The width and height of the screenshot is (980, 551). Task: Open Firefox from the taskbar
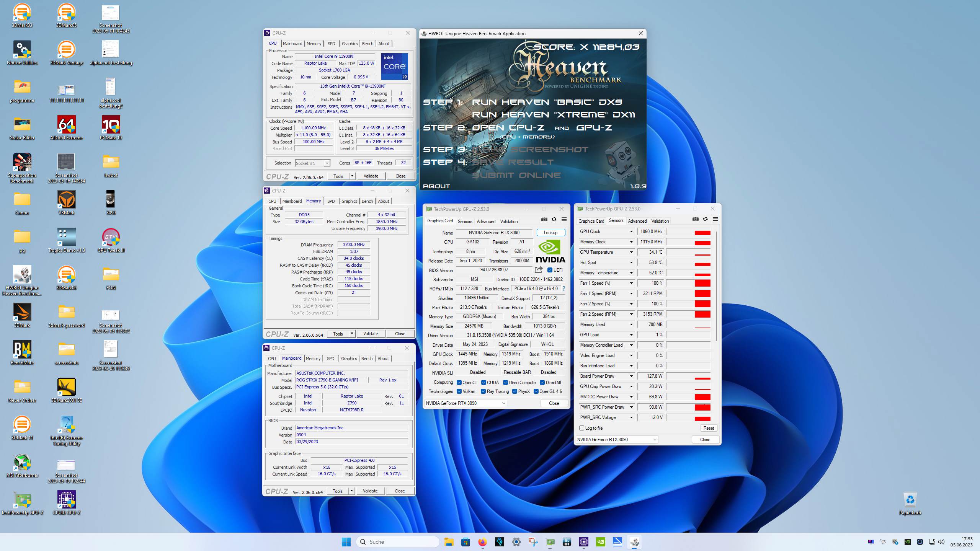click(x=482, y=542)
